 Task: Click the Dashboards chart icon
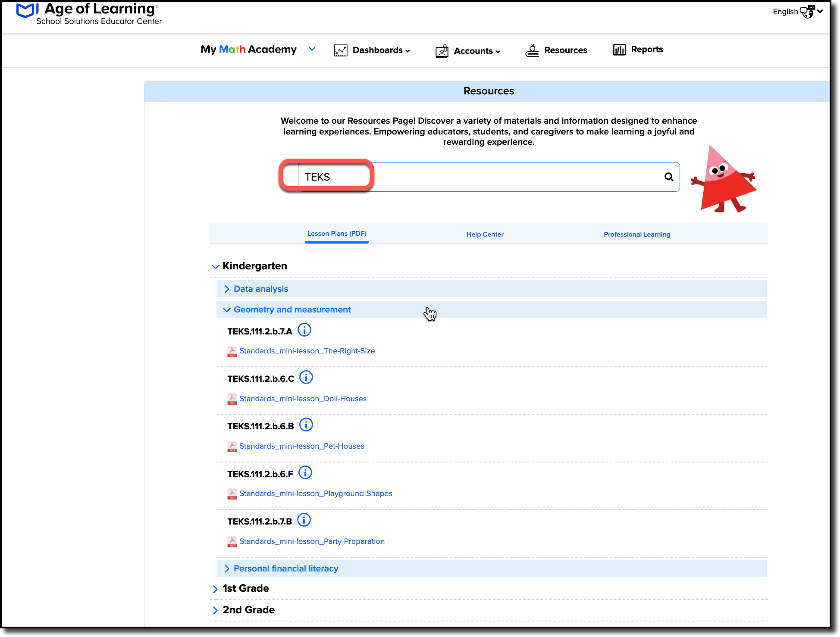[340, 50]
